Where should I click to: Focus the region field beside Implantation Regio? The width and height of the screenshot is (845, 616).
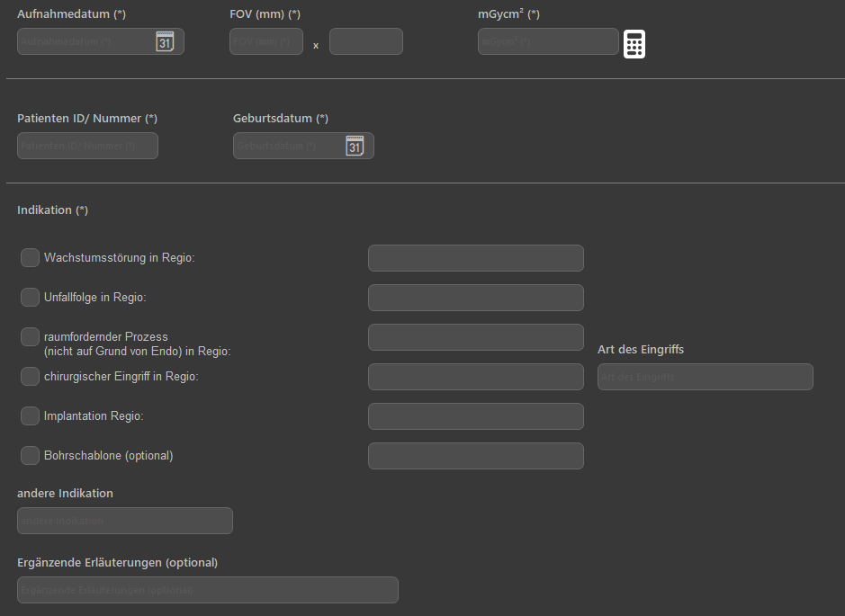(475, 417)
